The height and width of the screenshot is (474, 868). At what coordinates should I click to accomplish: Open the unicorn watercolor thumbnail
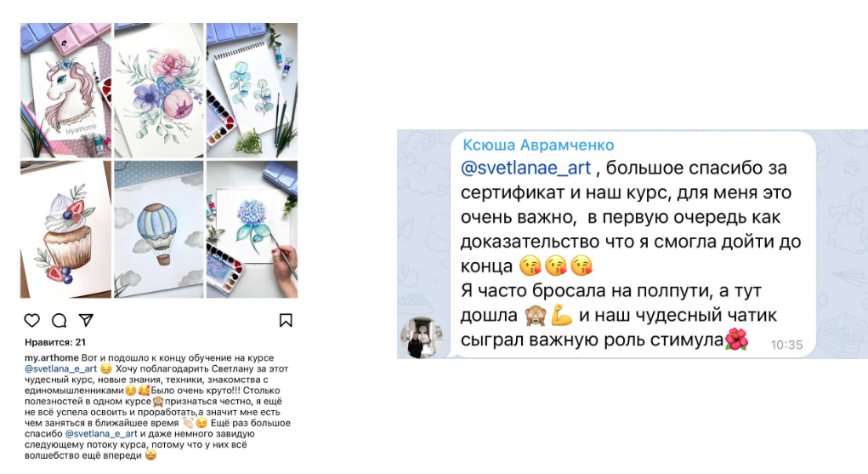pyautogui.click(x=65, y=90)
